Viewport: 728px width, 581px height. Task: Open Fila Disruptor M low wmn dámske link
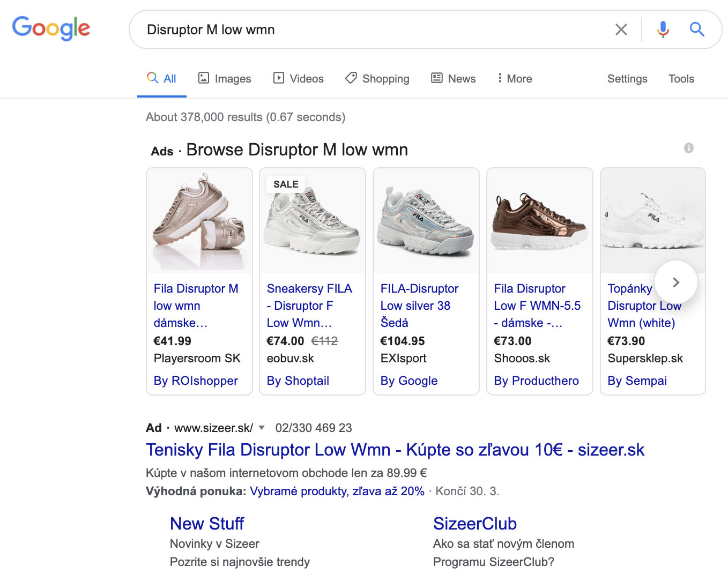tap(196, 306)
